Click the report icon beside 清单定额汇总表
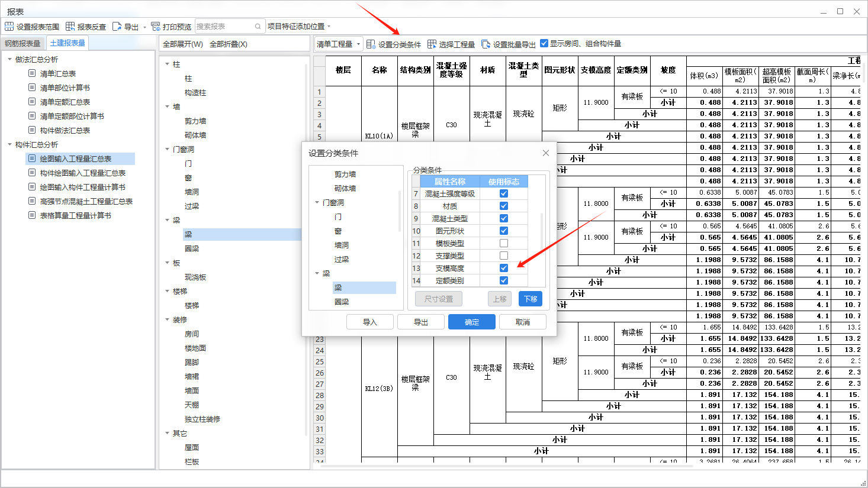This screenshot has height=488, width=868. (x=32, y=102)
